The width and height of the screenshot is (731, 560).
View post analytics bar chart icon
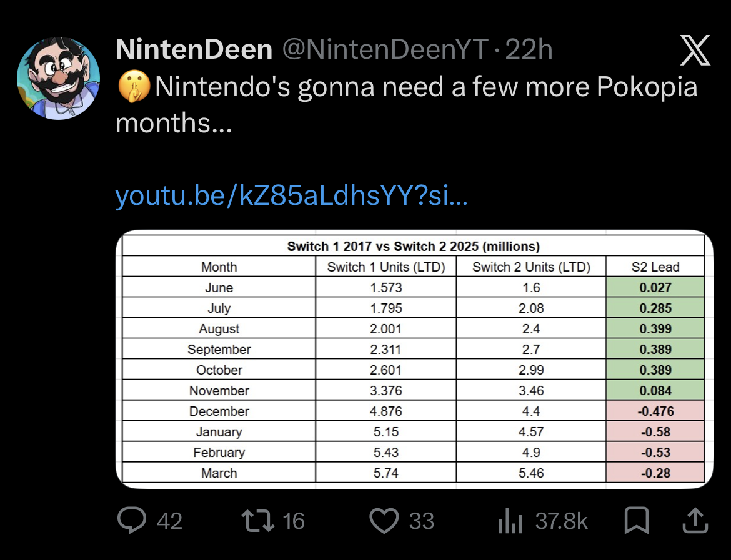coord(510,521)
